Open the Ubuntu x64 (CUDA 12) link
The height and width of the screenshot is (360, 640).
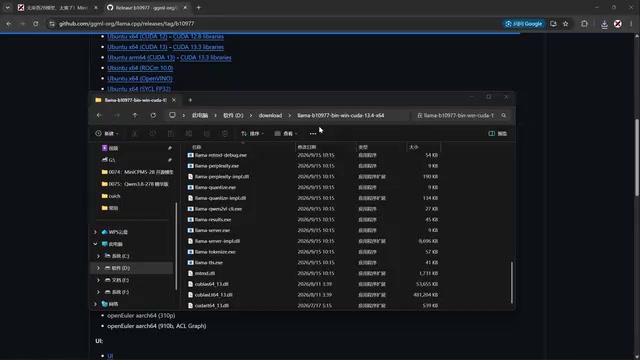point(137,36)
